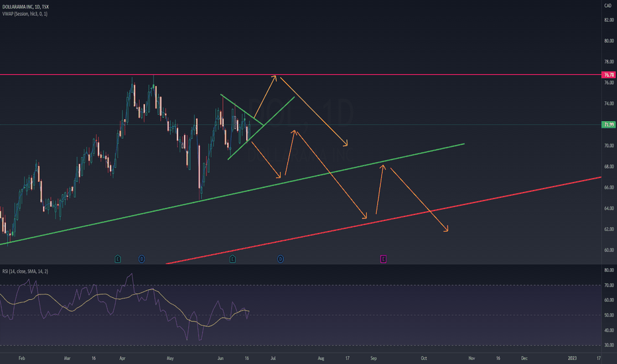Image resolution: width=617 pixels, height=364 pixels.
Task: Click the 30.00 level on RSI axis
Action: click(x=609, y=345)
